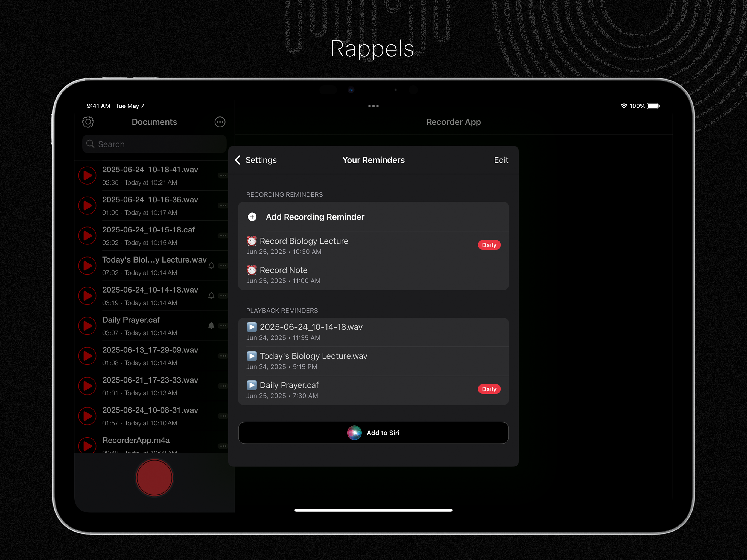Play 2025-06-24_10-14-18.wav in Documents list
The image size is (747, 560).
[87, 296]
